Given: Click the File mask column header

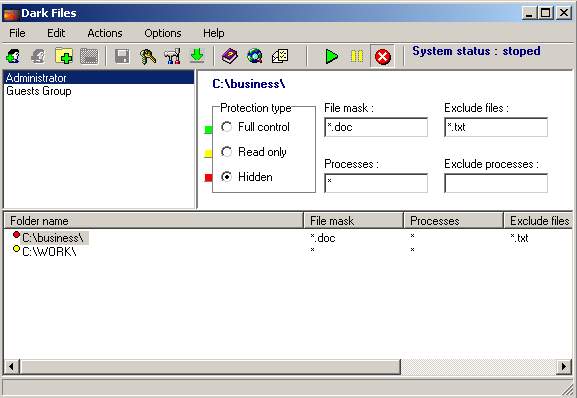Looking at the screenshot, I should (354, 221).
